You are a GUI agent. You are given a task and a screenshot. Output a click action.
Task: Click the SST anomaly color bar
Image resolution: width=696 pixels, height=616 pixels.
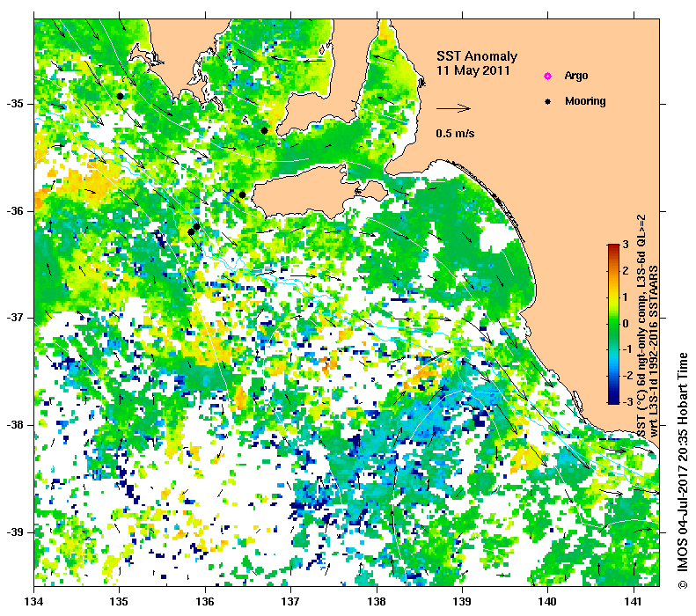click(x=613, y=324)
